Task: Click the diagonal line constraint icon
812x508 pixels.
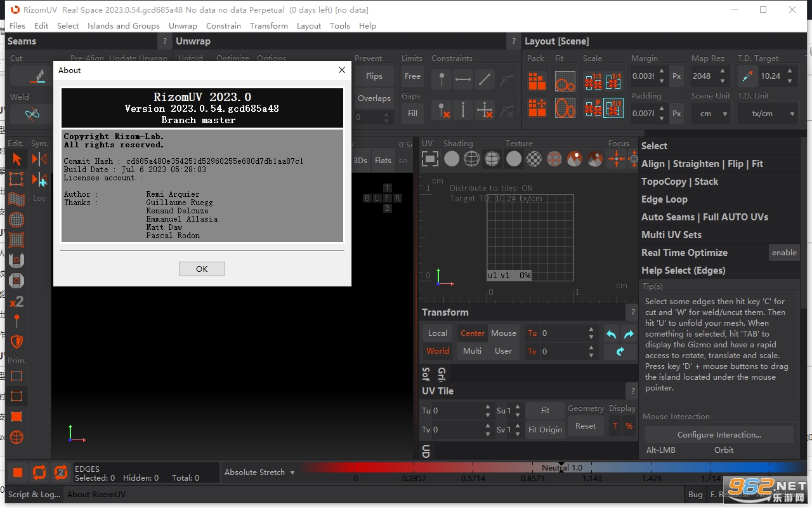Action: coord(485,79)
